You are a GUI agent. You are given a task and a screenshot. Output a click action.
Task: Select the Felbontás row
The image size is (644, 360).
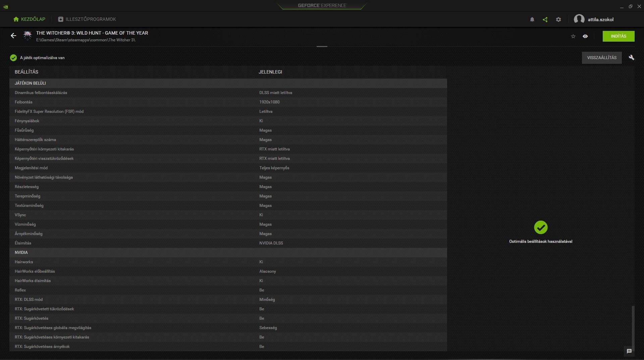point(228,102)
